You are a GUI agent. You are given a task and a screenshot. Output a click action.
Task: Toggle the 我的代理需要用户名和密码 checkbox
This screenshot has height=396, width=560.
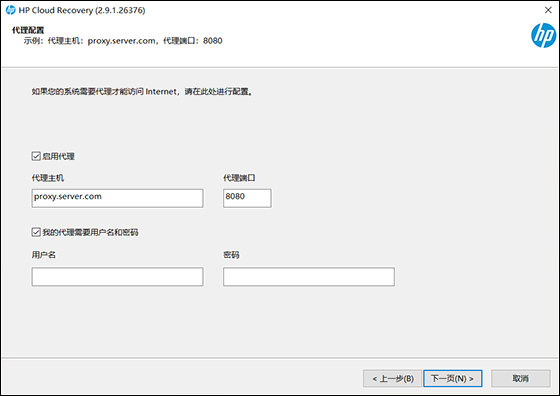[36, 232]
